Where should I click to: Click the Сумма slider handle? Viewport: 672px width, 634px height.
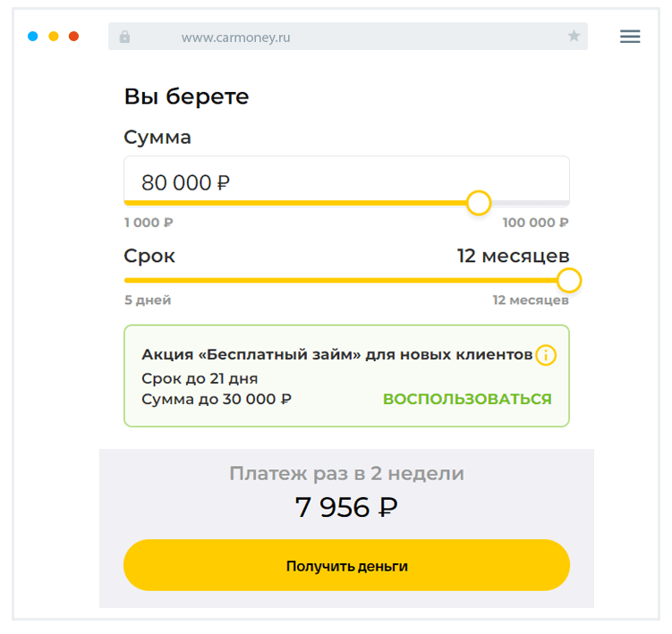(479, 203)
